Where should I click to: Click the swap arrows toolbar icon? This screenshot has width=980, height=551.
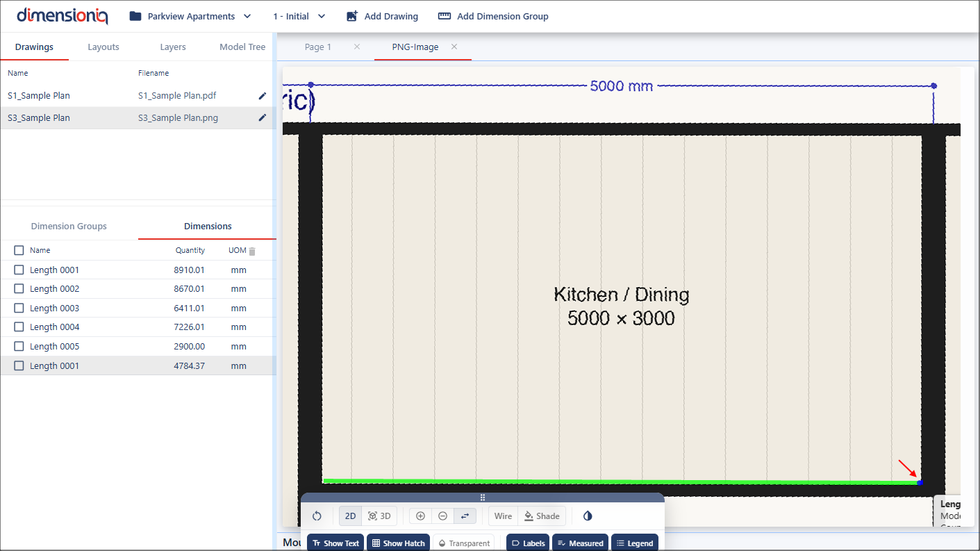465,516
